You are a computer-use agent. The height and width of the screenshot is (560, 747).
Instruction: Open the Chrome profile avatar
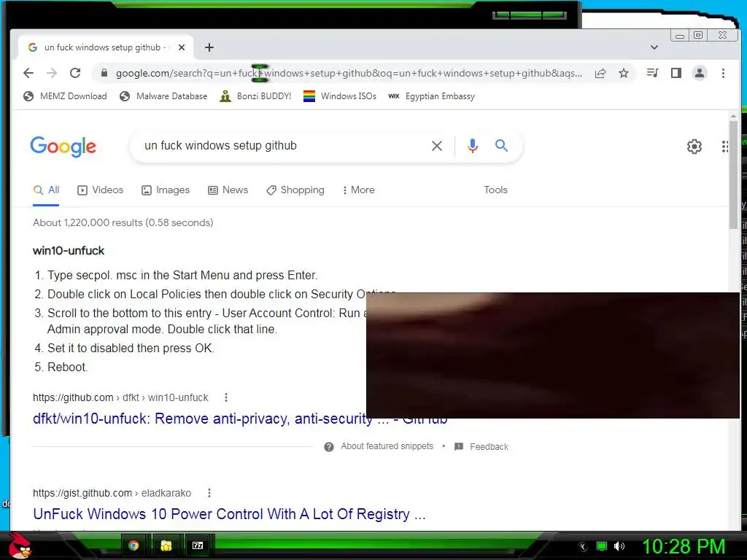coord(700,73)
